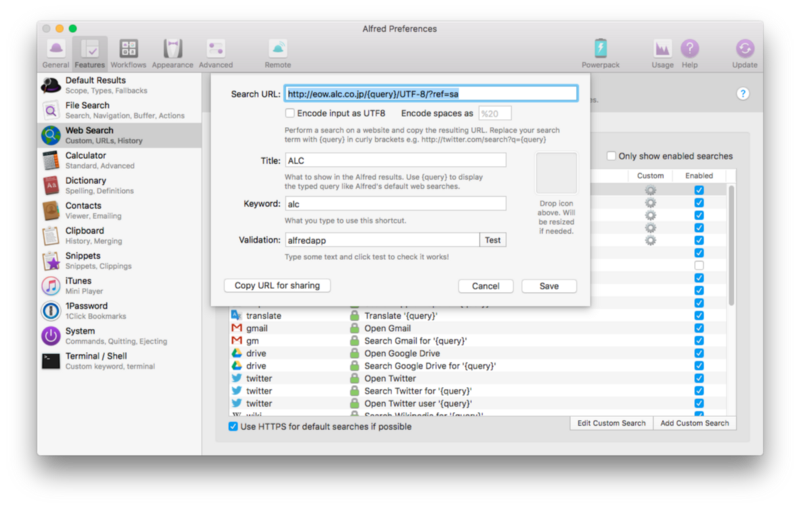Toggle Use HTTPS for default searches
800x508 pixels.
[x=233, y=426]
